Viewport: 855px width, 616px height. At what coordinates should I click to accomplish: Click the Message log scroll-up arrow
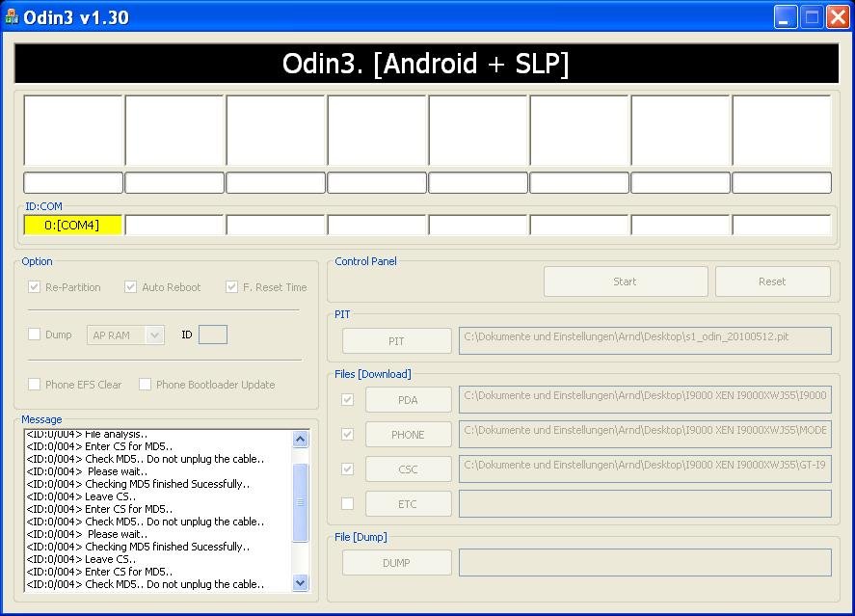[301, 439]
